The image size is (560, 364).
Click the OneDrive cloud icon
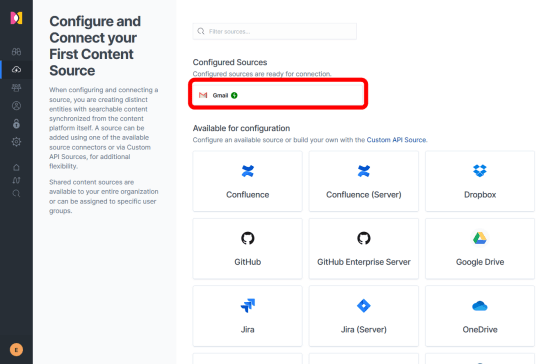[480, 306]
